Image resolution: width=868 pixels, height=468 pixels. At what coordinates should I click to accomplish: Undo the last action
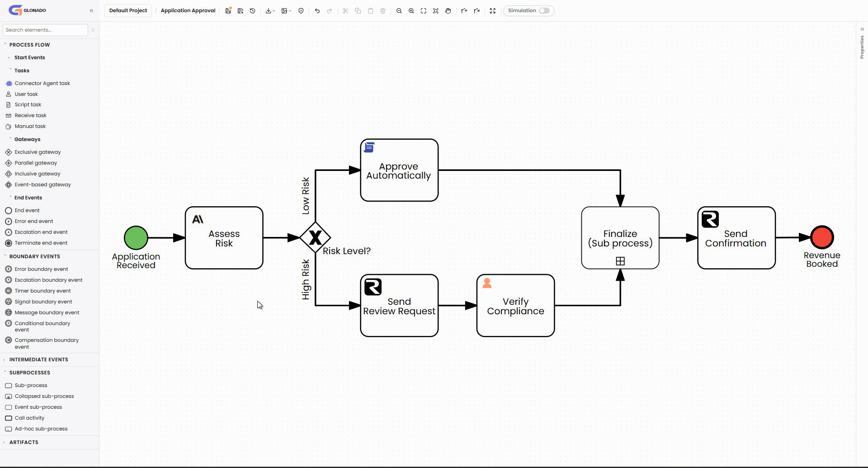317,10
